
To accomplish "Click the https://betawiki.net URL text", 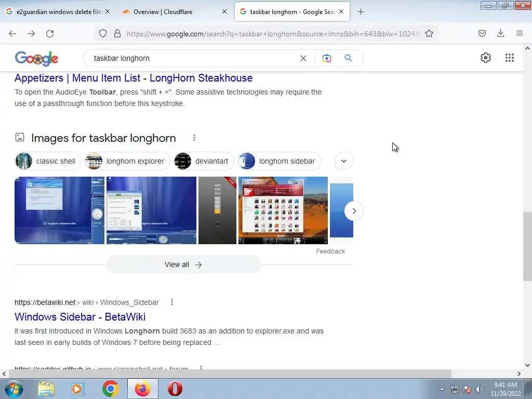I will [45, 302].
